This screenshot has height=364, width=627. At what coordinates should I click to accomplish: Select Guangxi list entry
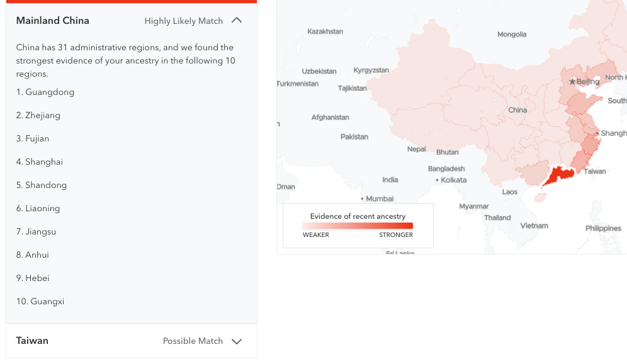coord(40,301)
